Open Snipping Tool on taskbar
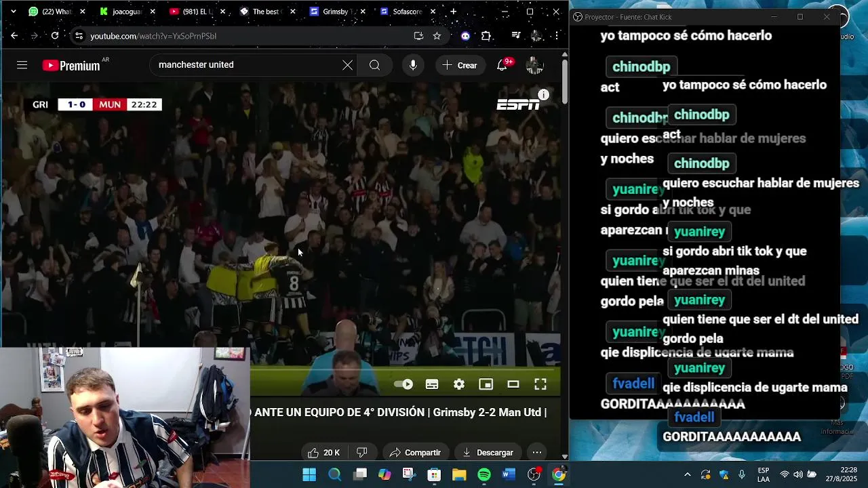 click(409, 474)
